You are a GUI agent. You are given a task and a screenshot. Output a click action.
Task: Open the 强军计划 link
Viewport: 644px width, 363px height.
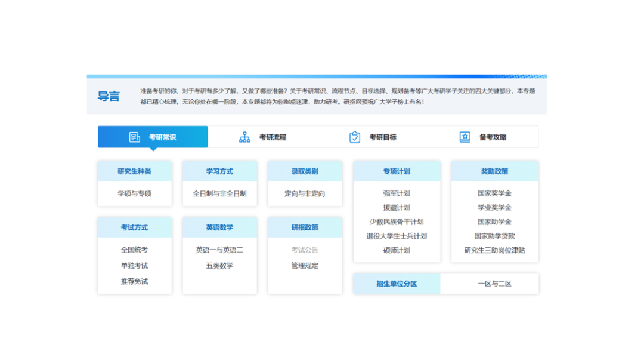[x=397, y=193]
